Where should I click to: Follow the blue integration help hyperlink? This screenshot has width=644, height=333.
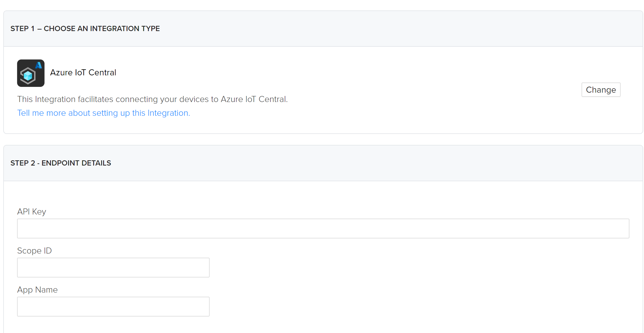tap(103, 113)
